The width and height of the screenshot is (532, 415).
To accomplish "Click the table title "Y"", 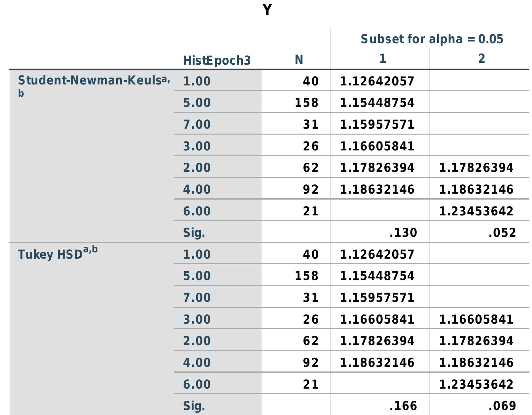I will [x=267, y=10].
